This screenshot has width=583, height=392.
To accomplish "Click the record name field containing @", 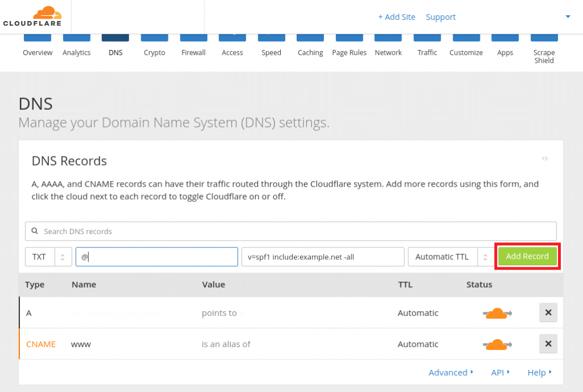I will coord(157,257).
